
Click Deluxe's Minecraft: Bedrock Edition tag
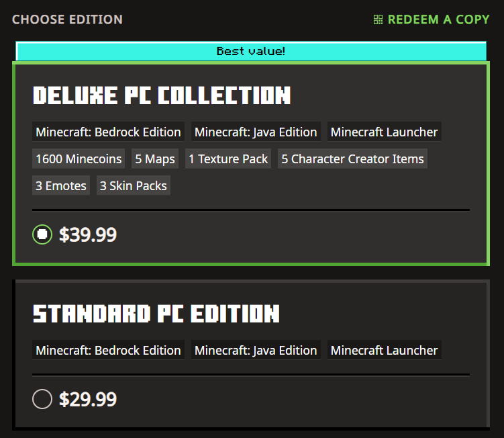click(108, 132)
